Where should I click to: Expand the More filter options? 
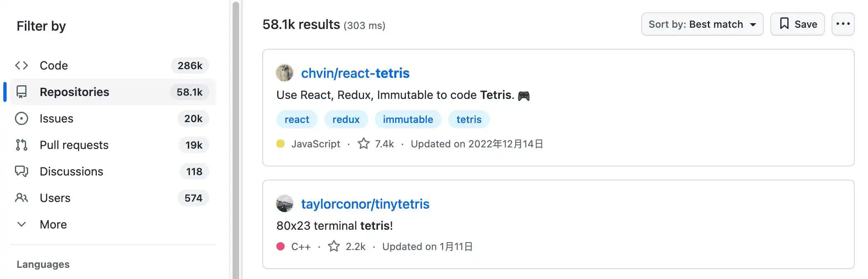pos(41,224)
